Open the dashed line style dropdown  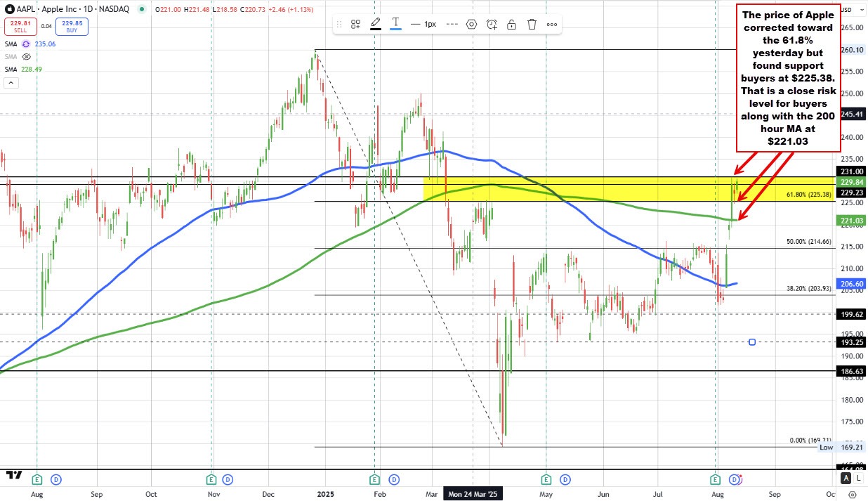pyautogui.click(x=452, y=24)
